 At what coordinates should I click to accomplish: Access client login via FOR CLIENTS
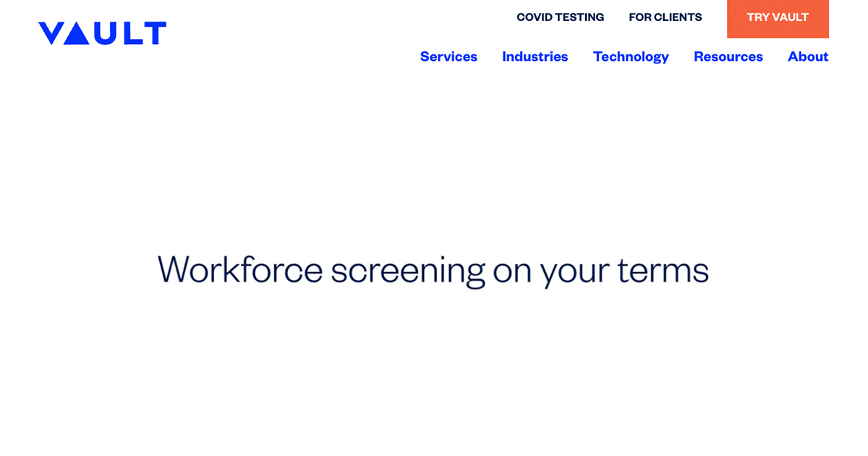coord(665,17)
